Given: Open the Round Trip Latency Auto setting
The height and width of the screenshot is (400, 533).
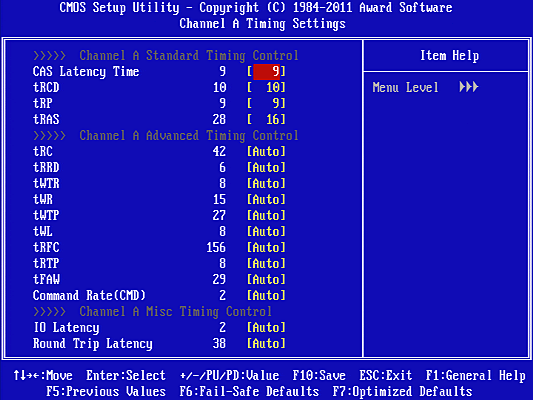Looking at the screenshot, I should click(x=266, y=343).
